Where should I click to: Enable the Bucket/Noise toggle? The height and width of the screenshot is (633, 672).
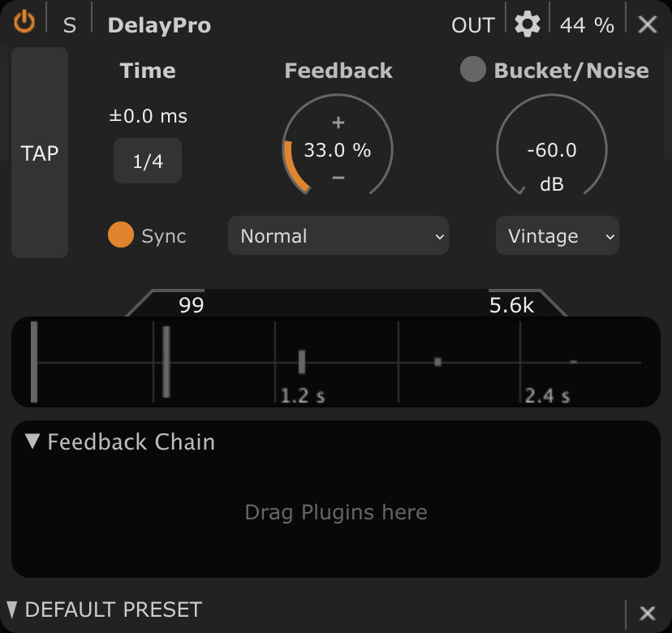[x=472, y=69]
